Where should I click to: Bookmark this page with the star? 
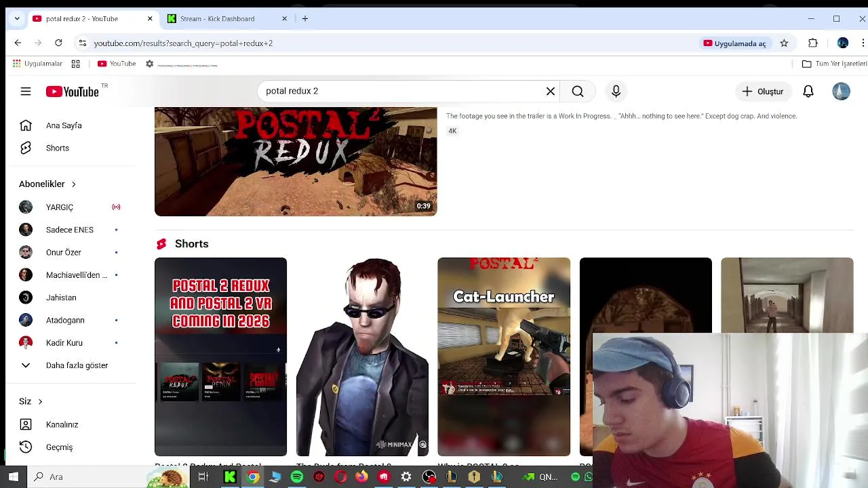(x=784, y=43)
